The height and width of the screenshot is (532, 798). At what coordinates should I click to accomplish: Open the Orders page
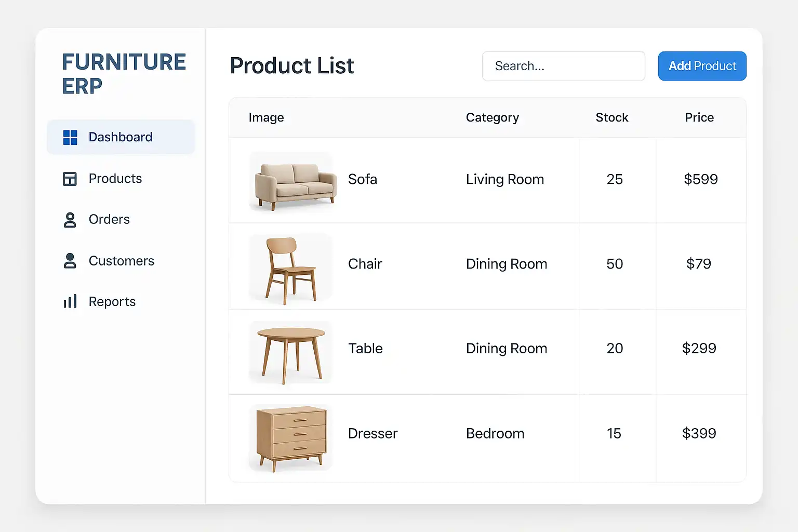[x=109, y=220]
